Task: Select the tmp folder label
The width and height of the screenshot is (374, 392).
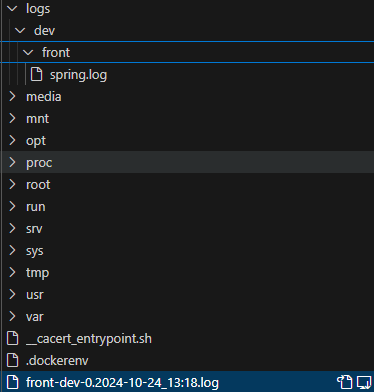Action: pyautogui.click(x=37, y=273)
